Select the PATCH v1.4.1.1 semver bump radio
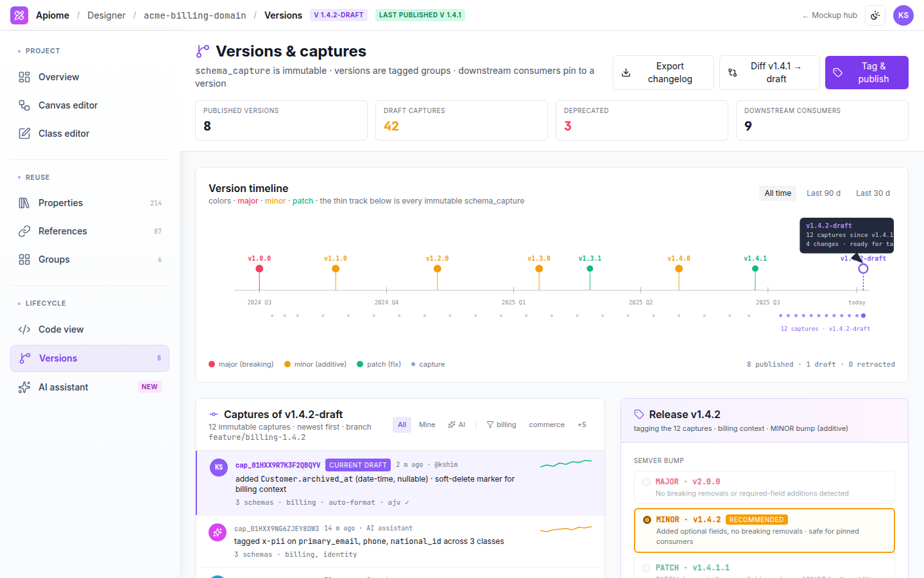 pos(646,568)
